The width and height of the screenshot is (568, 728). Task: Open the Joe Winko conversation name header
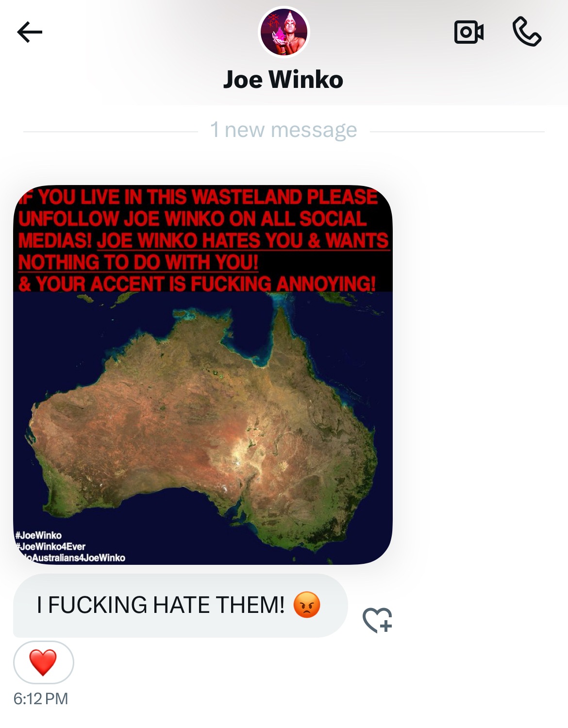click(284, 80)
